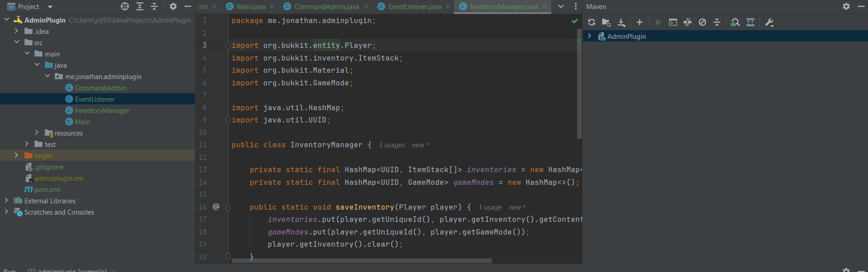The height and width of the screenshot is (272, 868).
Task: Click the editor vertical scrollbar
Action: [579, 84]
